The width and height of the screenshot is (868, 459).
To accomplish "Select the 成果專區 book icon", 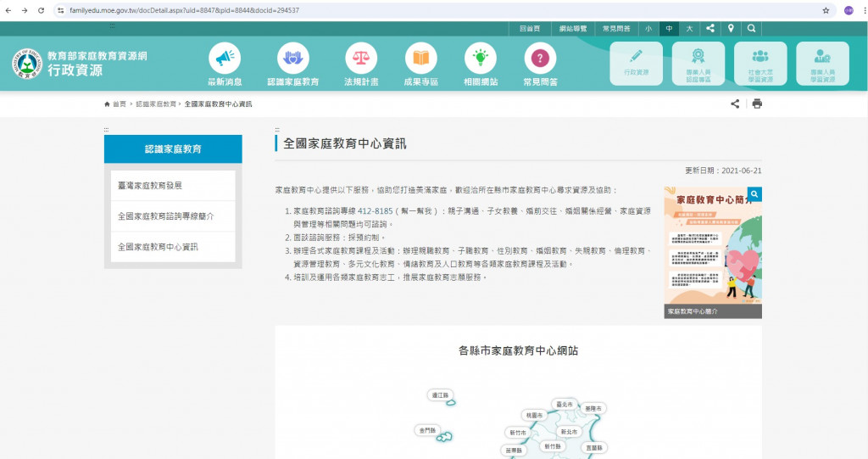I will (420, 59).
